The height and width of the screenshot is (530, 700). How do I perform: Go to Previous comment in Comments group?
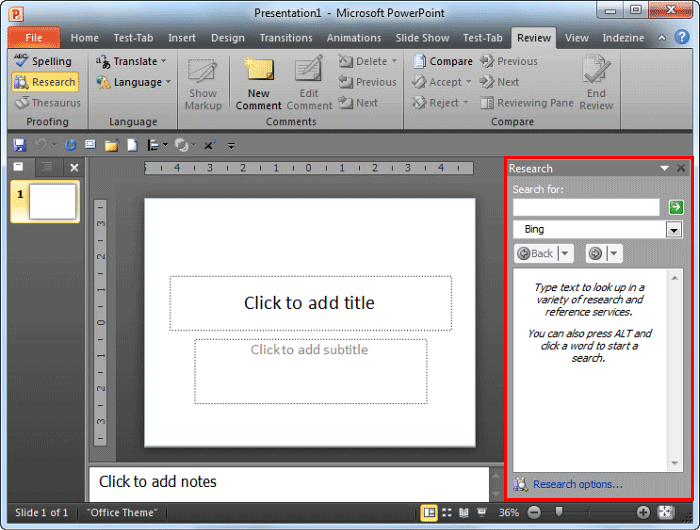click(367, 82)
